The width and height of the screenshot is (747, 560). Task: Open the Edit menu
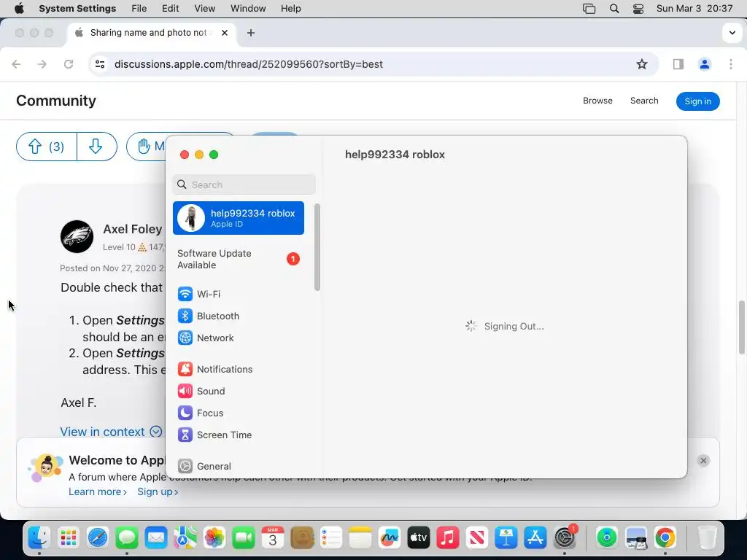tap(170, 9)
